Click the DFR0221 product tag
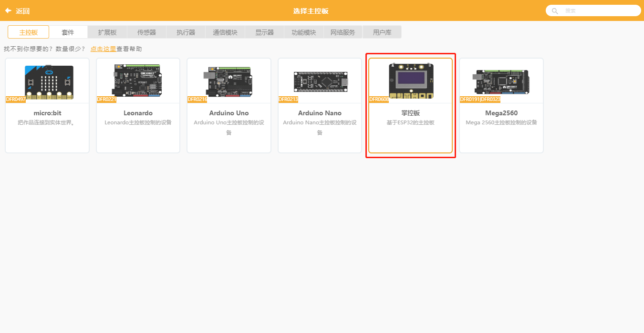This screenshot has width=644, height=333. 106,99
